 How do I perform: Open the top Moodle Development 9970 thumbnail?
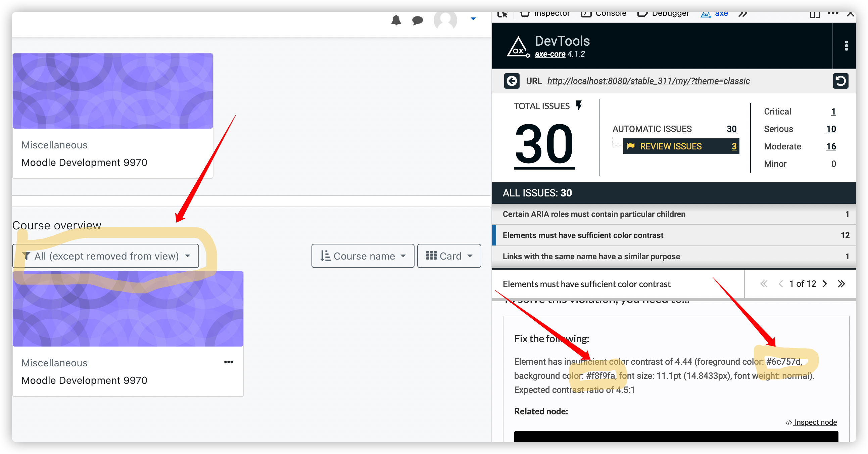point(113,91)
